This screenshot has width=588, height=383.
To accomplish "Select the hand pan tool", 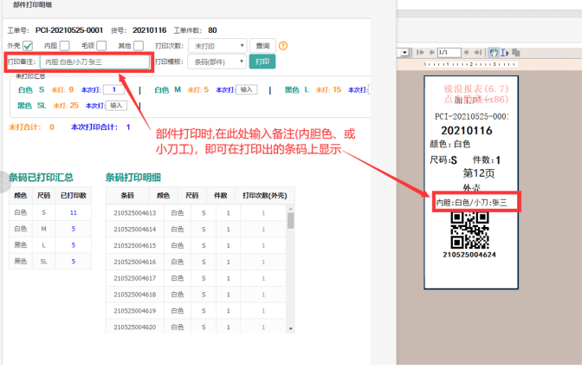I will point(493,52).
